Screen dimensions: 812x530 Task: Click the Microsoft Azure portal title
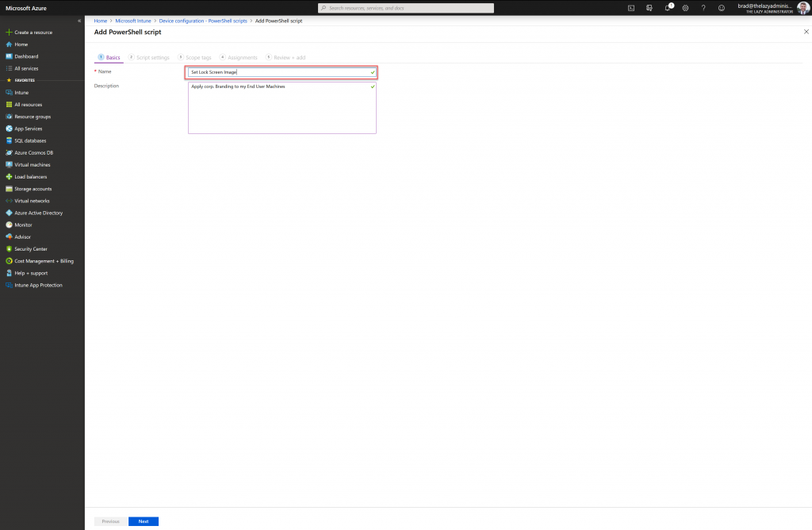(26, 8)
